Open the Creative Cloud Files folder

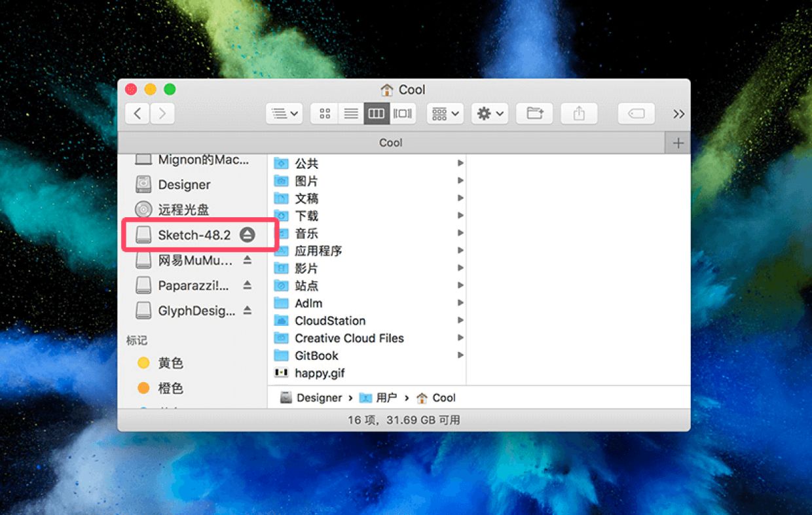(x=367, y=338)
